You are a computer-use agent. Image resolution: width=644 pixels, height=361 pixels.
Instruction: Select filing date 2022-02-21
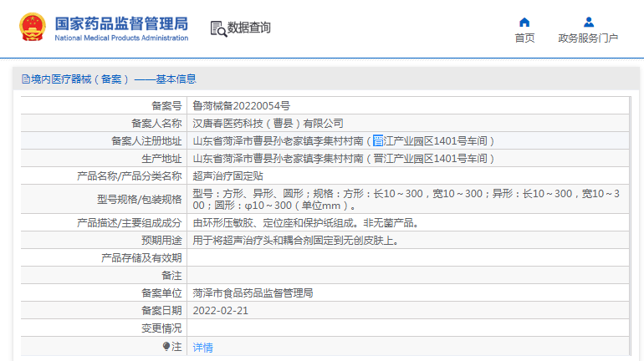(221, 311)
